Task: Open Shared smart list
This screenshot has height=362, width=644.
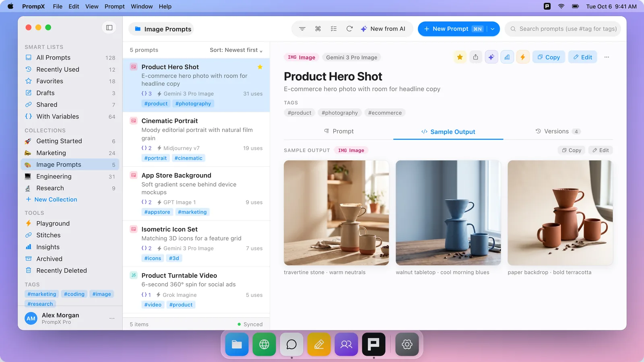Action: (x=70, y=105)
